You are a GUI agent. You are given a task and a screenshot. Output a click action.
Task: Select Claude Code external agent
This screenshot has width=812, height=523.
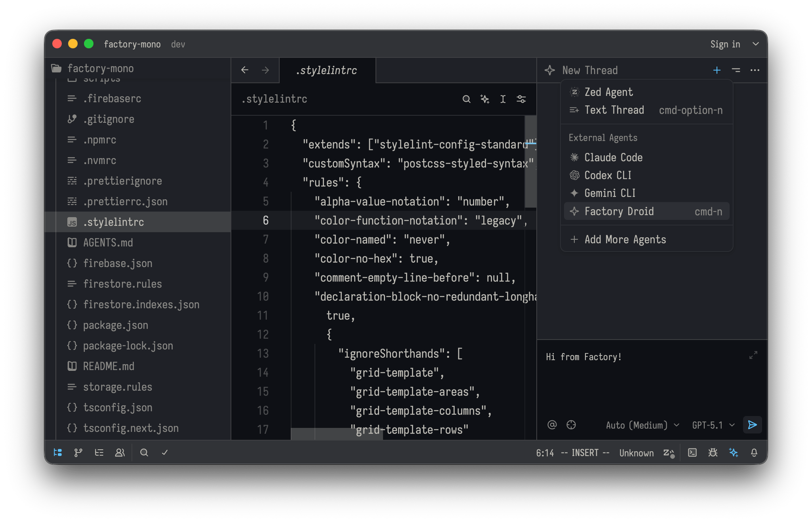pyautogui.click(x=646, y=157)
